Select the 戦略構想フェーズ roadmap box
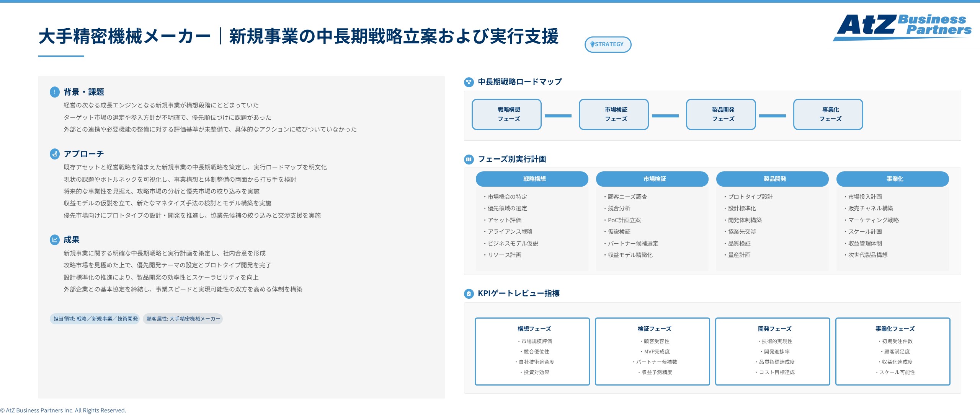Viewport: 980px width, 415px height. pyautogui.click(x=506, y=114)
